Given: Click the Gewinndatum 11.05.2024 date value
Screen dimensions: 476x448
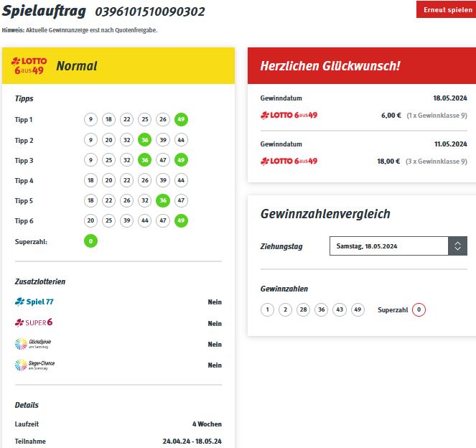Looking at the screenshot, I should [451, 144].
